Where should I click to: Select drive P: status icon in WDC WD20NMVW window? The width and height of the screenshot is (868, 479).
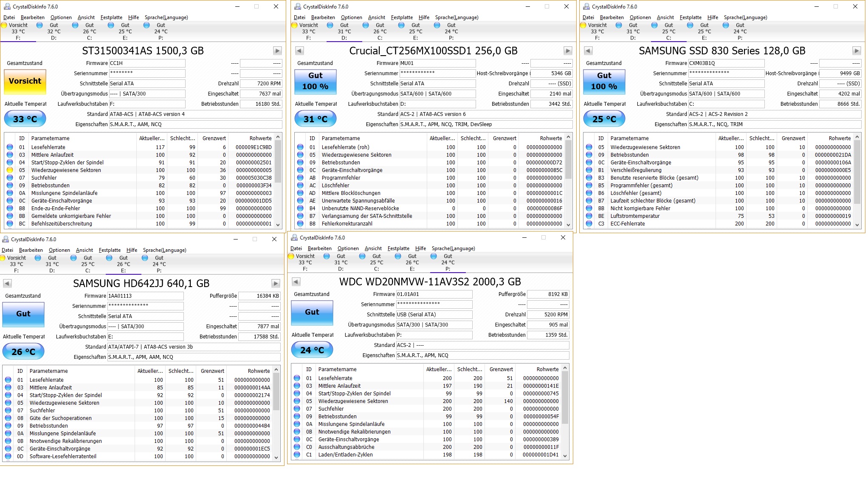[x=434, y=256]
